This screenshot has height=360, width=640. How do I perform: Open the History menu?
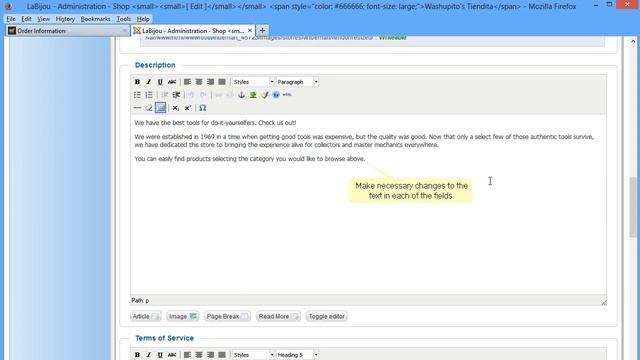pos(65,19)
